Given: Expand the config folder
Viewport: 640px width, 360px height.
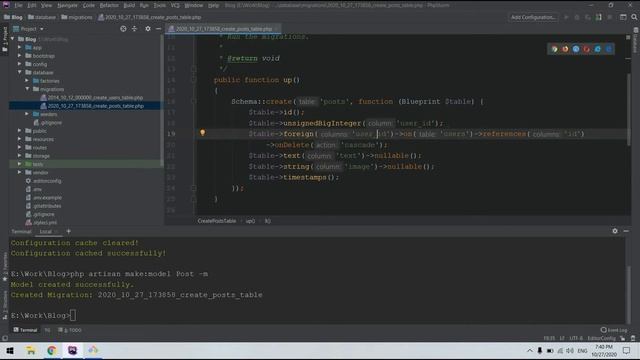Looking at the screenshot, I should pos(20,64).
